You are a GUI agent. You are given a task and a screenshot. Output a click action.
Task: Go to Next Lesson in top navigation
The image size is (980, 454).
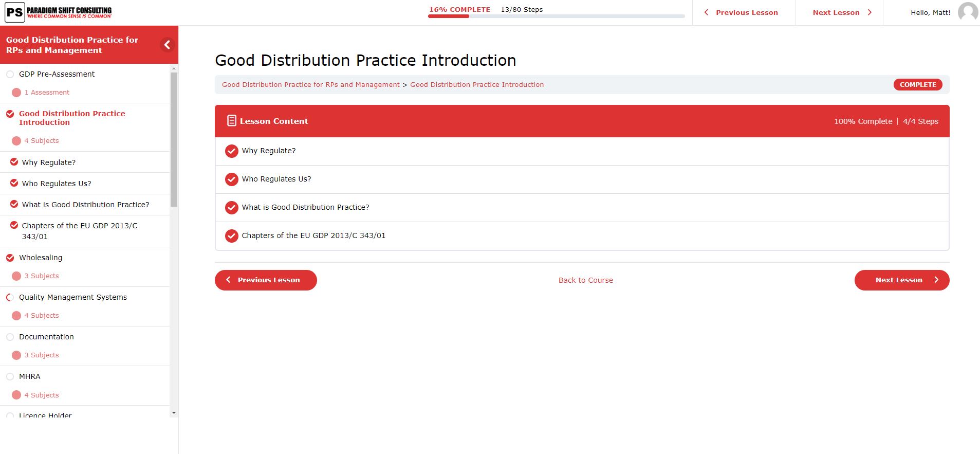[842, 12]
